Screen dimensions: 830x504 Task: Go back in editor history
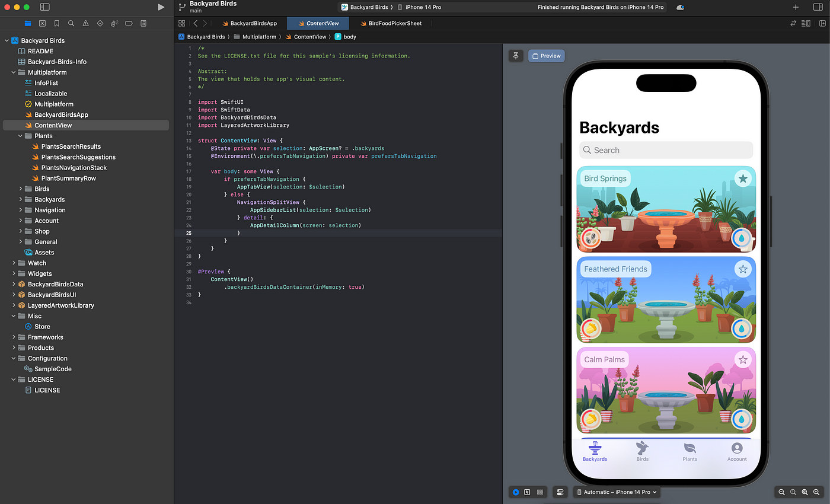pyautogui.click(x=196, y=24)
